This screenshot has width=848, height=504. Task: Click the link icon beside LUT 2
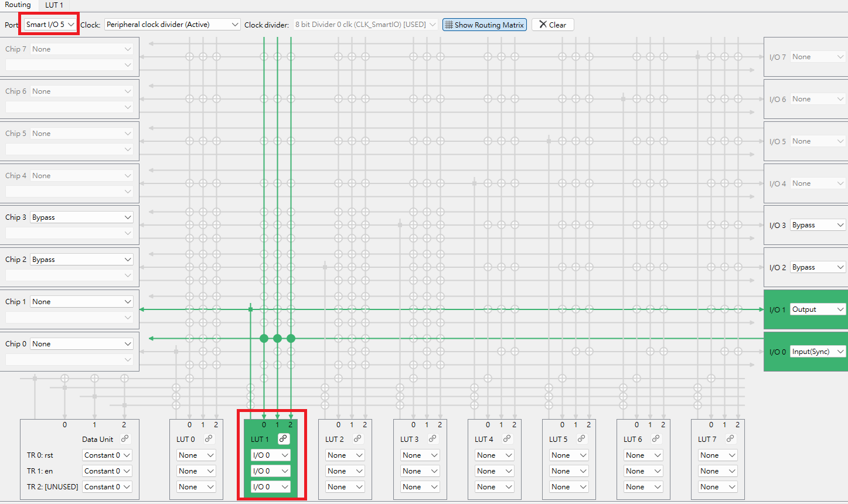357,438
